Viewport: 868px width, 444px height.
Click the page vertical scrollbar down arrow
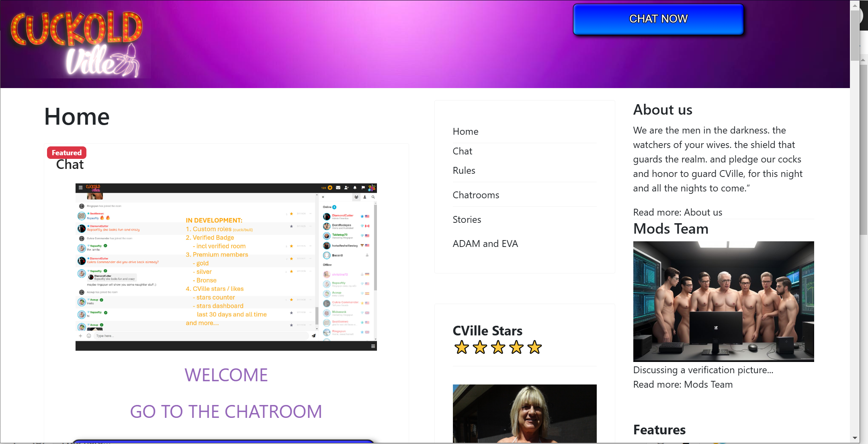point(855,438)
